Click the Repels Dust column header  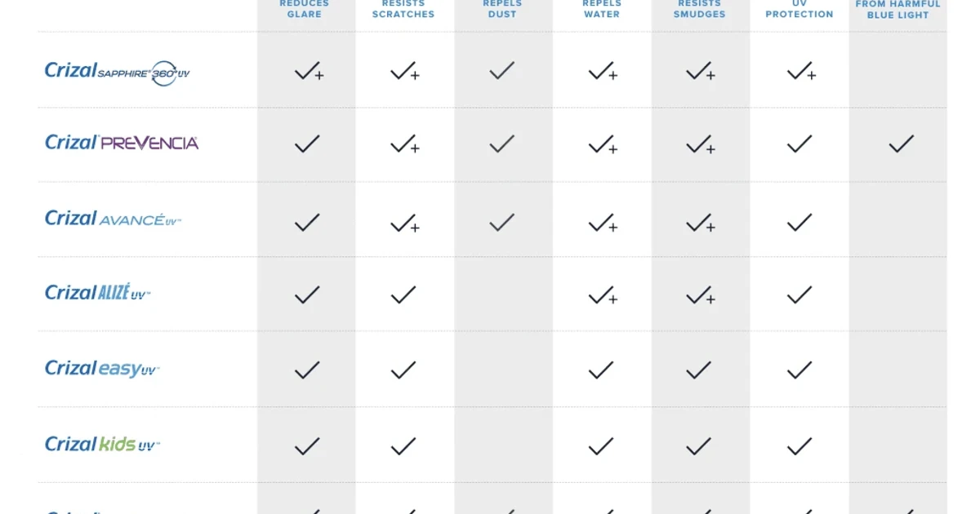[502, 9]
